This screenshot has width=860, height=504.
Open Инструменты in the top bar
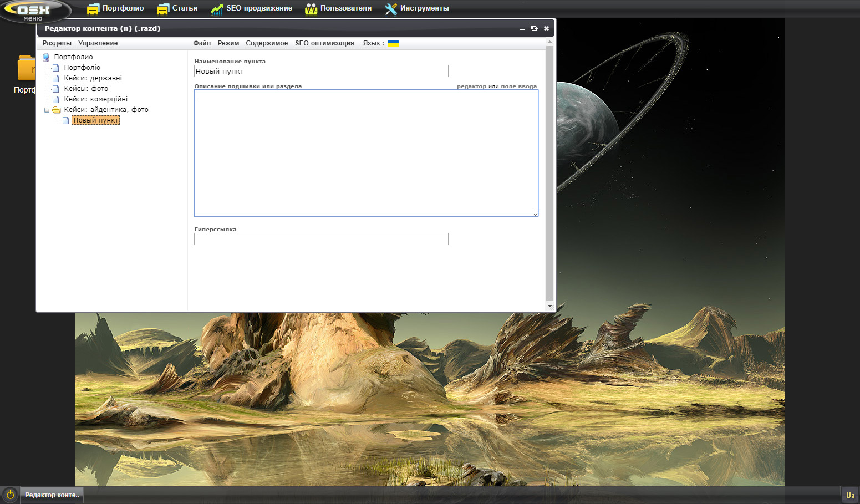425,8
